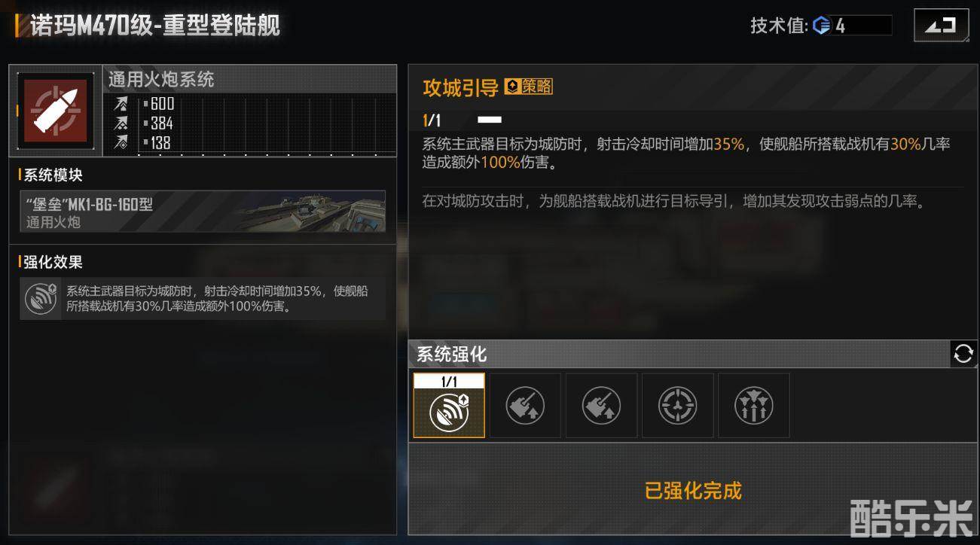The height and width of the screenshot is (545, 980).
Task: Click the blue tech value currency icon
Action: [822, 26]
